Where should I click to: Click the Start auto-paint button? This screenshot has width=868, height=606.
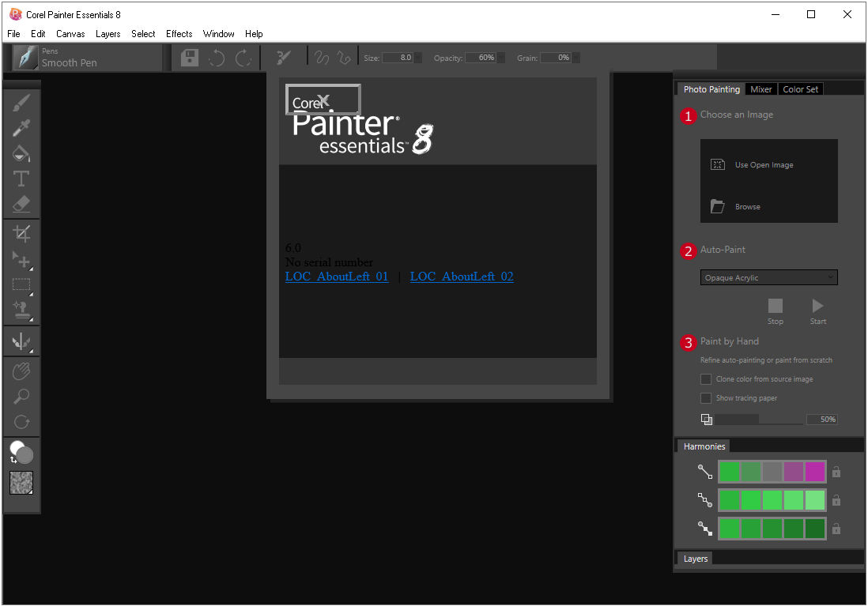(817, 311)
